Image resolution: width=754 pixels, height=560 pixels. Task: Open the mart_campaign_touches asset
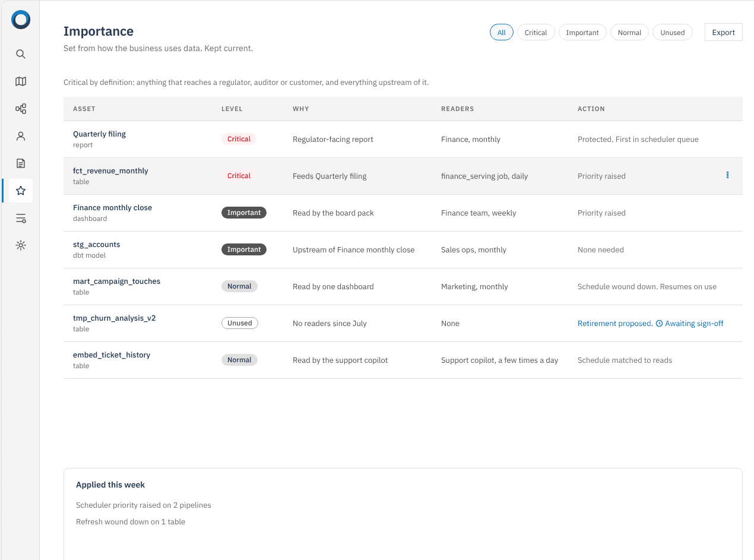tap(116, 281)
